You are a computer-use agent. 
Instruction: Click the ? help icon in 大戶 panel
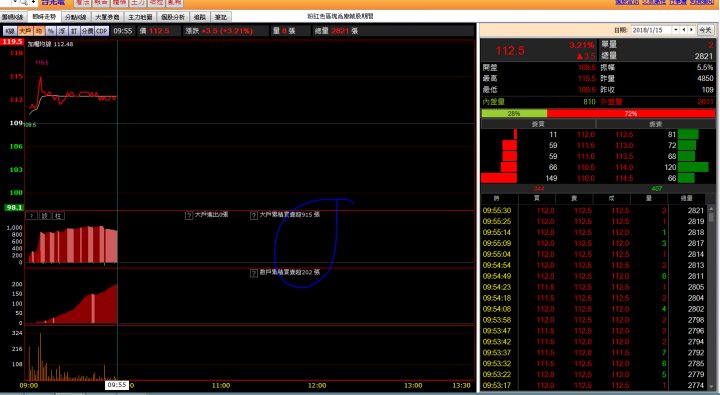pos(31,216)
